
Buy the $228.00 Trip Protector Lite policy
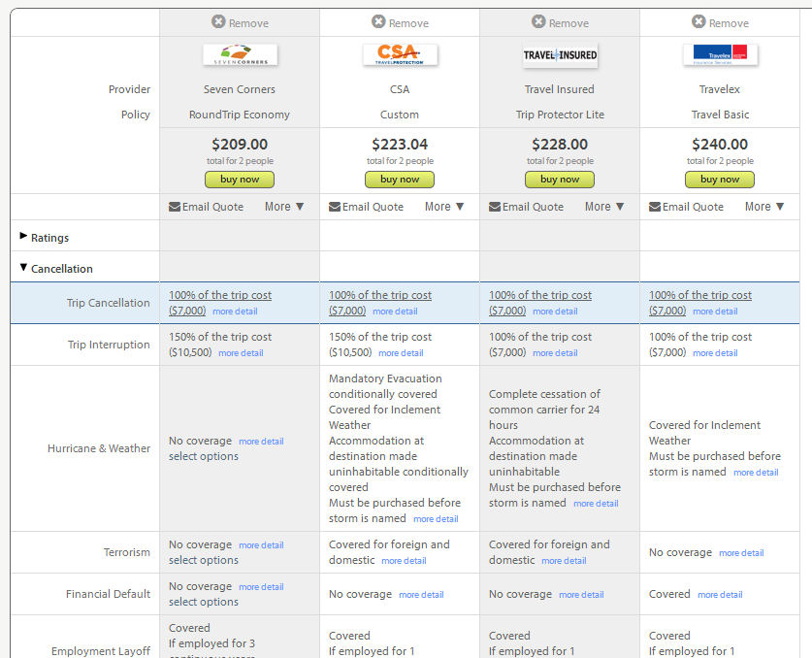pos(560,180)
